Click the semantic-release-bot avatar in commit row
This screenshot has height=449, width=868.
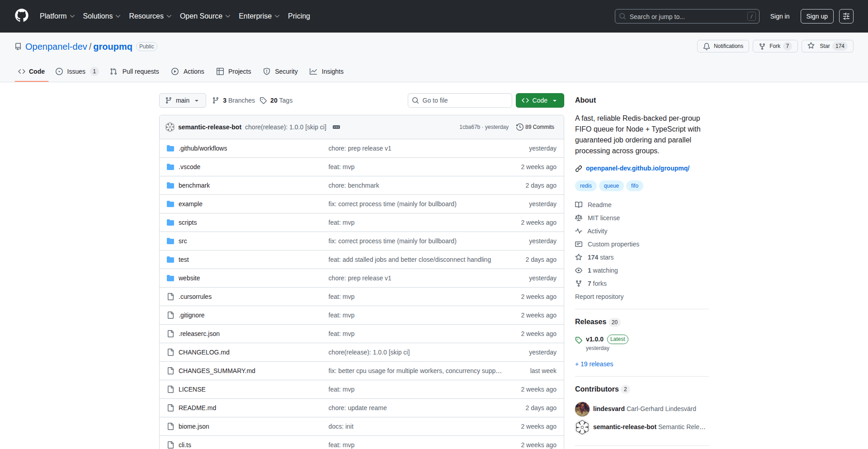170,127
